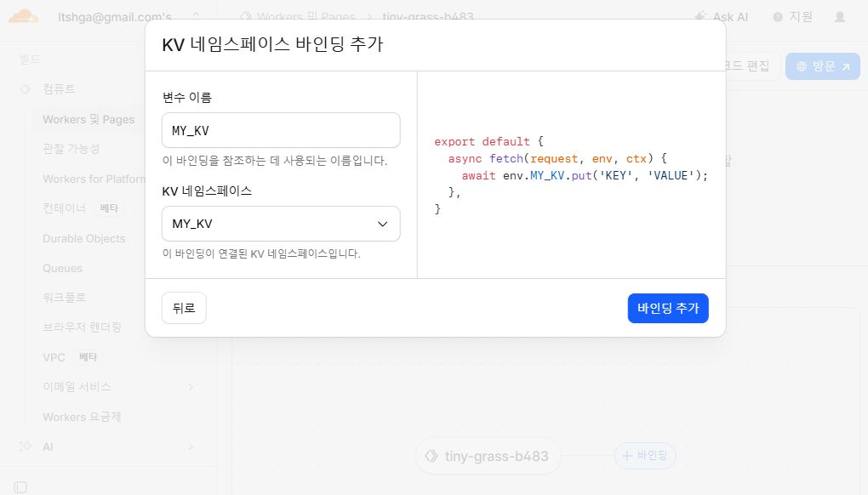Click env.MY_KV.put code line
The image size is (868, 495).
tap(585, 176)
